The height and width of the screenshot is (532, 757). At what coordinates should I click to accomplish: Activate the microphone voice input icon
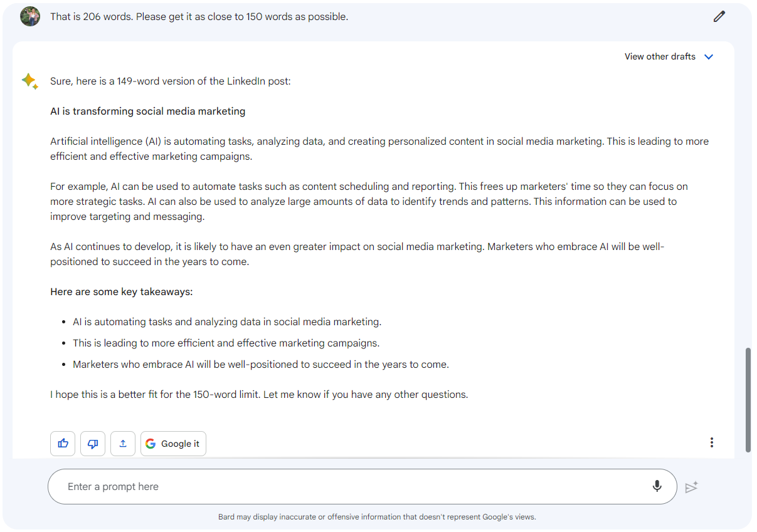[657, 486]
